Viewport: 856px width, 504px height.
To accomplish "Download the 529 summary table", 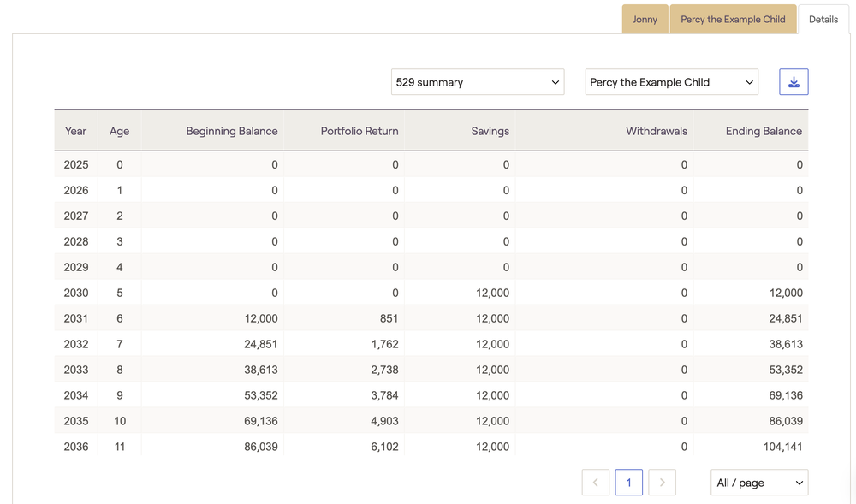I will click(794, 82).
